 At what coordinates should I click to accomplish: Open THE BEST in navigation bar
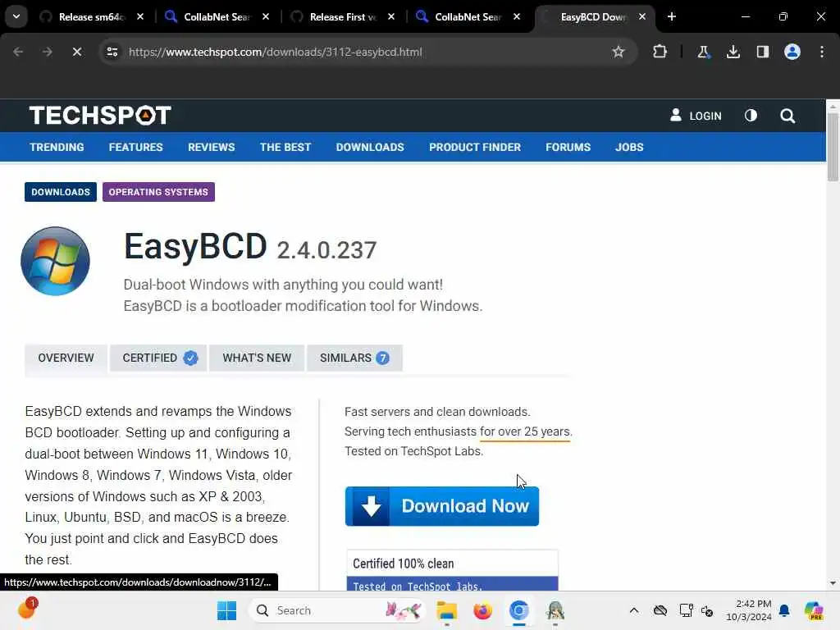pos(285,148)
